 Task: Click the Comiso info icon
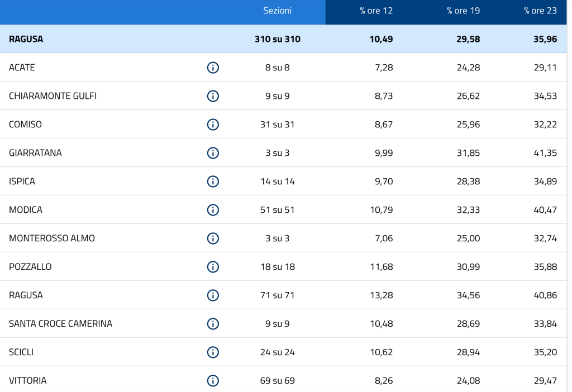tap(213, 125)
